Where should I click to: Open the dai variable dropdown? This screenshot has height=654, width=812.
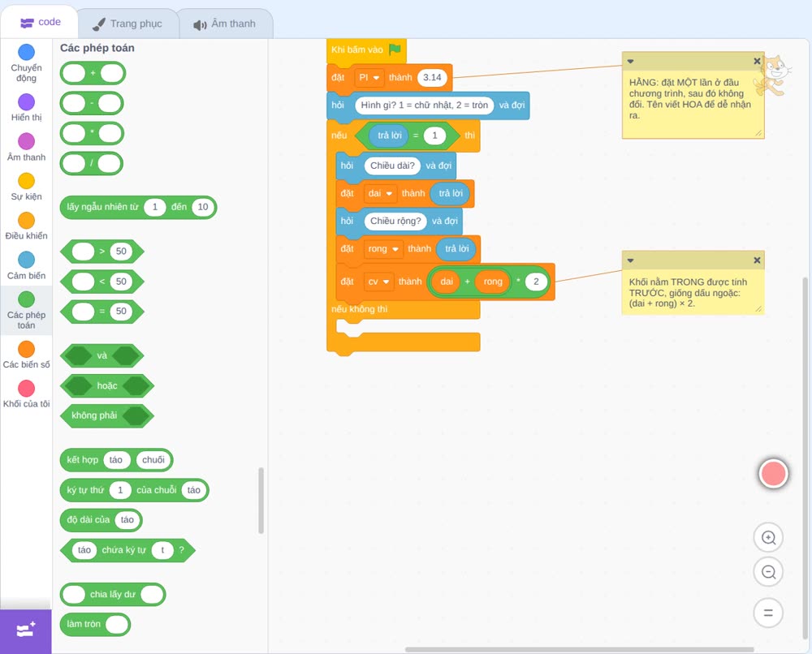click(380, 193)
